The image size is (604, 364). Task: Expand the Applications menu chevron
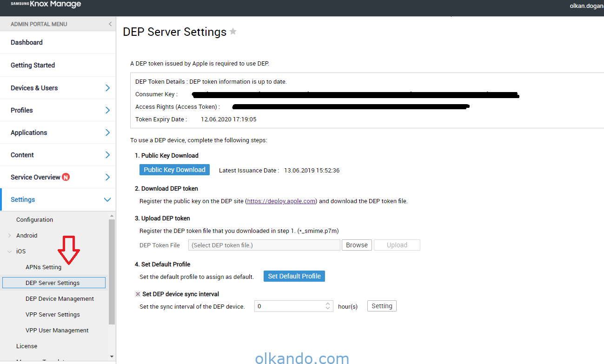pos(107,132)
